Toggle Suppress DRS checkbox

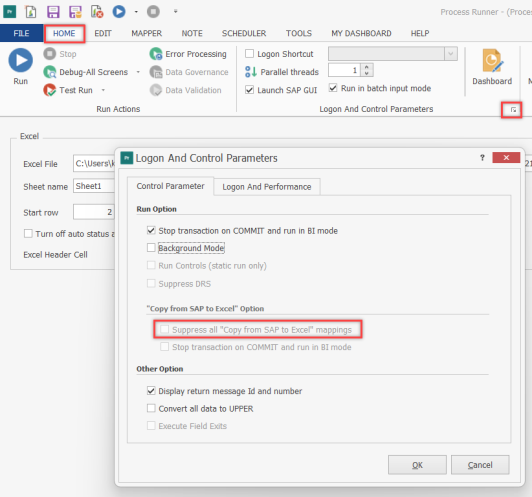click(151, 283)
